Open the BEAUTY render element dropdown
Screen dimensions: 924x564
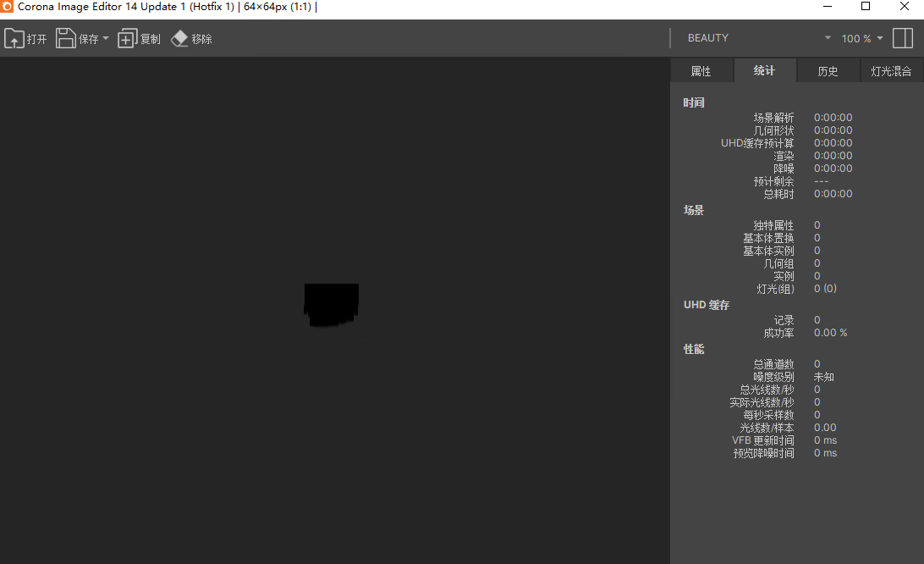(759, 38)
